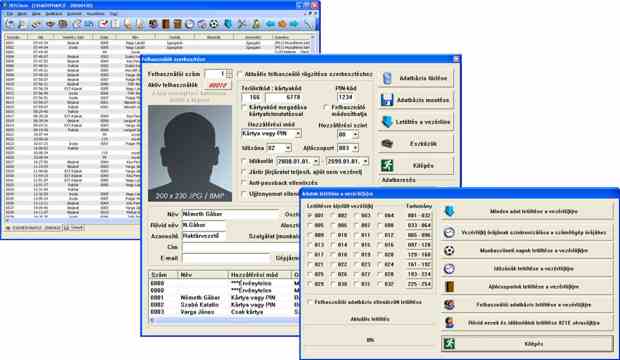
Task: Open the 2099.01.01. end date dropdown
Action: 365,161
